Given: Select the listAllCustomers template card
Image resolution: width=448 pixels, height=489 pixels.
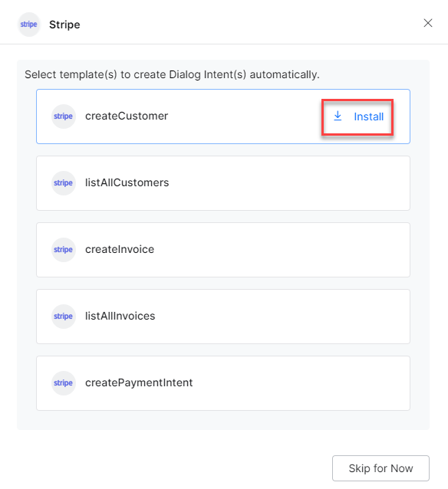Looking at the screenshot, I should point(223,183).
